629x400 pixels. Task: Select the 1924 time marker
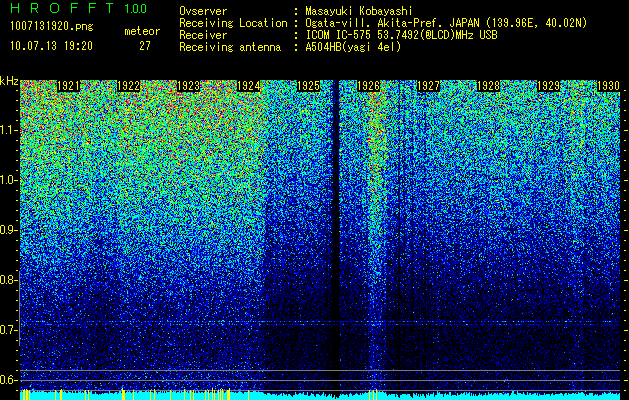[x=249, y=86]
